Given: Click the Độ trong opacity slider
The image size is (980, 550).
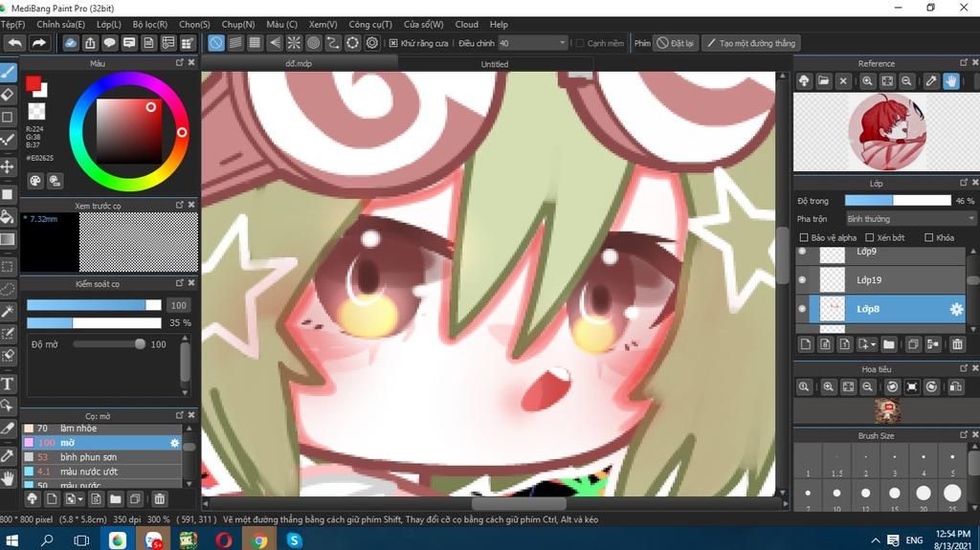Looking at the screenshot, I should (898, 201).
